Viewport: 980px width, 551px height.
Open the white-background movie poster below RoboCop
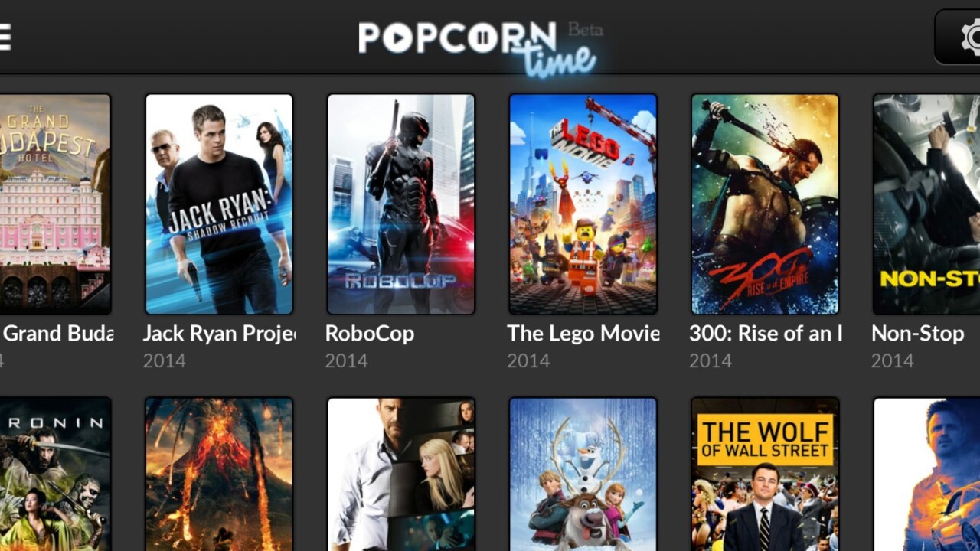(401, 474)
